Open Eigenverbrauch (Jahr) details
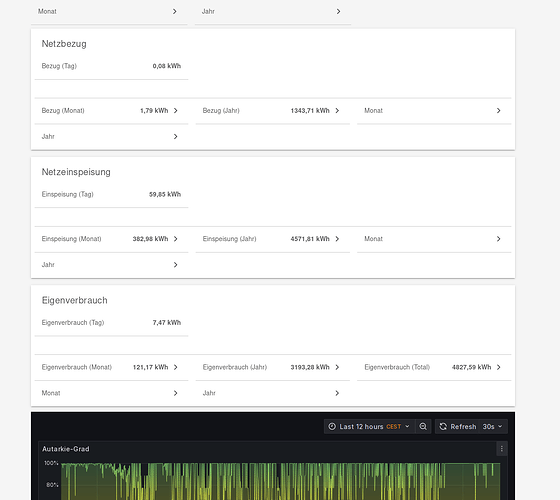Screen dimensions: 560x500 pos(272,367)
